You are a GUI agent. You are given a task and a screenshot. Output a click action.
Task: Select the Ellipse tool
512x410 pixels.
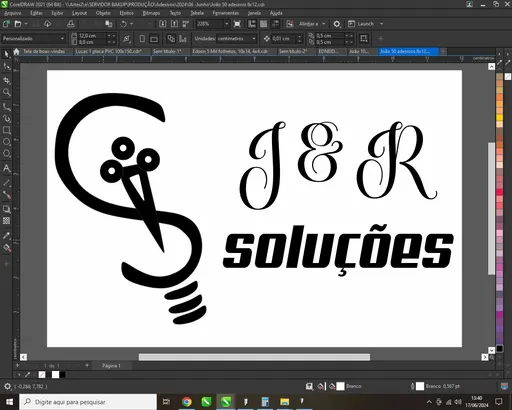[x=6, y=142]
